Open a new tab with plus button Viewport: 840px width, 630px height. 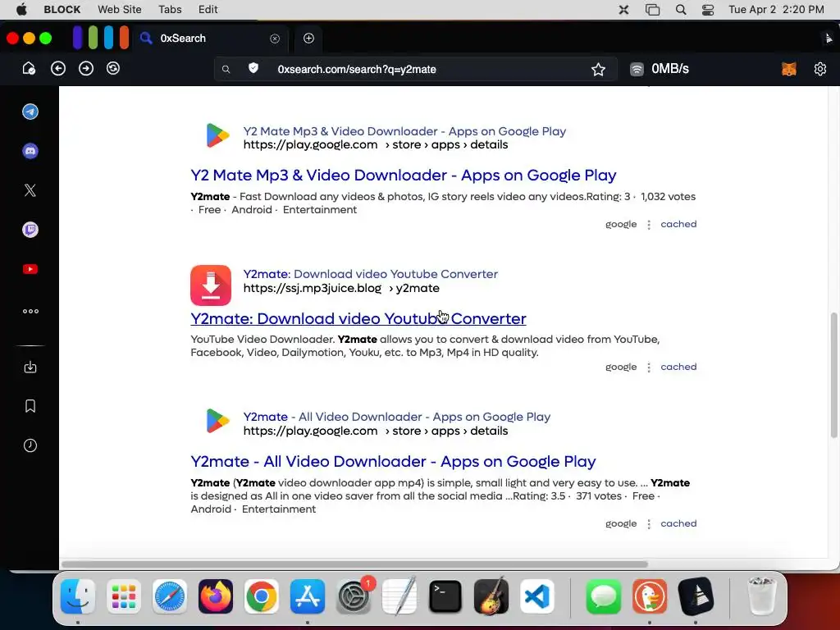click(x=308, y=38)
